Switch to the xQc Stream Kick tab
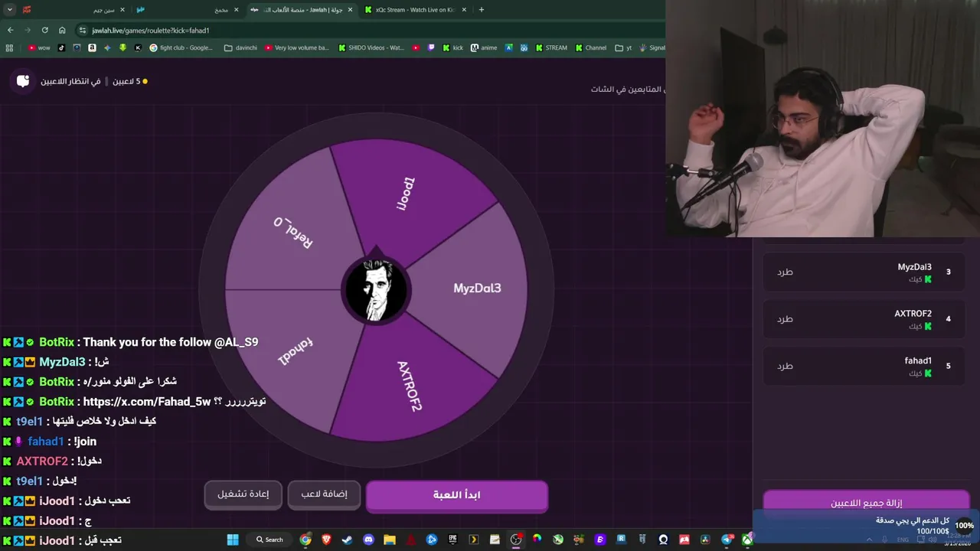980x551 pixels. tap(413, 10)
